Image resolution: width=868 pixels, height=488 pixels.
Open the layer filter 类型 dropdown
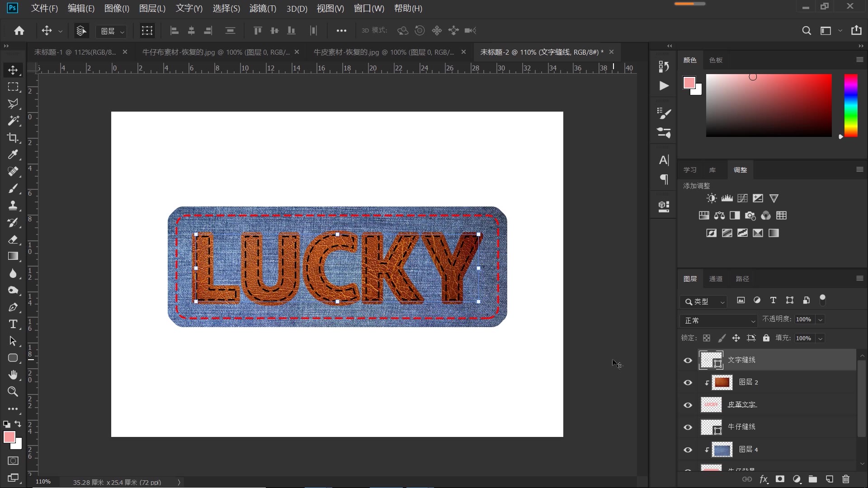703,301
